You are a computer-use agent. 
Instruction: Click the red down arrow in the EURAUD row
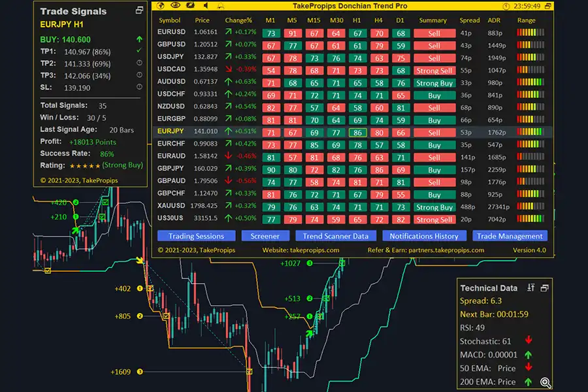229,155
